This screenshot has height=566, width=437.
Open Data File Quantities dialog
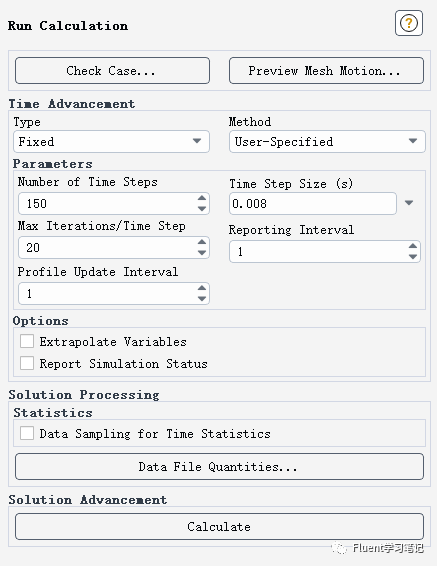point(219,467)
